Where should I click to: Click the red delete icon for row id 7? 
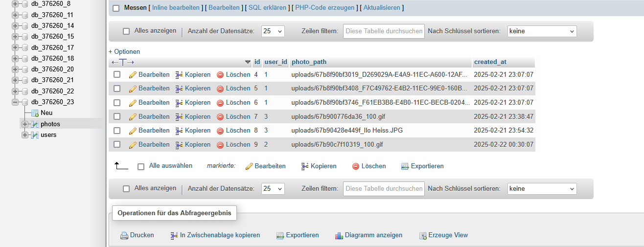220,117
